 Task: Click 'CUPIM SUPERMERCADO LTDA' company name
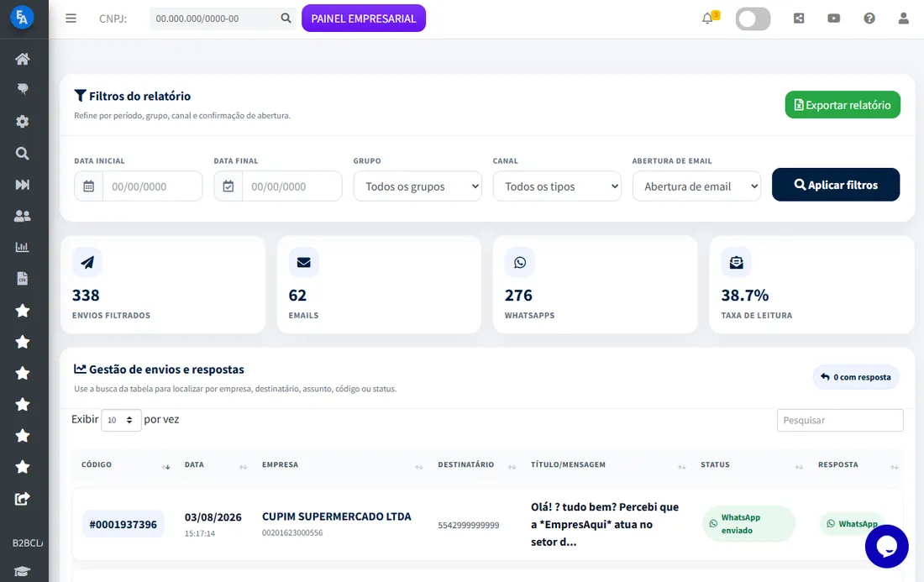click(x=337, y=516)
